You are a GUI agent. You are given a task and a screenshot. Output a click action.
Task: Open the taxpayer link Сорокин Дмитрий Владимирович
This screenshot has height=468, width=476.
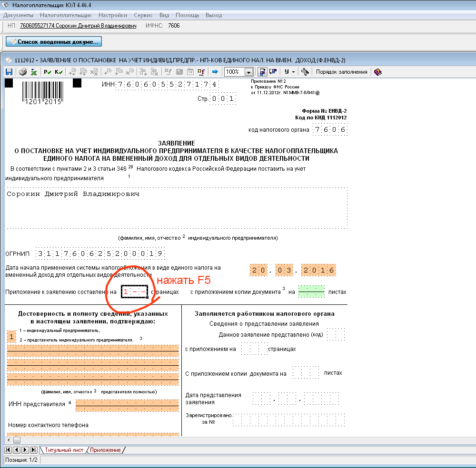coord(78,26)
